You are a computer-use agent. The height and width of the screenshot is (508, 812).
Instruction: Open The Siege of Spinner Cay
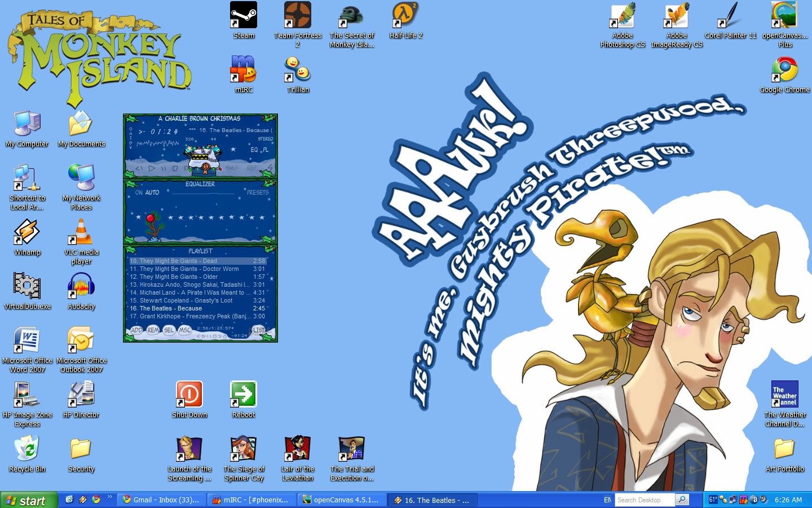coord(244,458)
